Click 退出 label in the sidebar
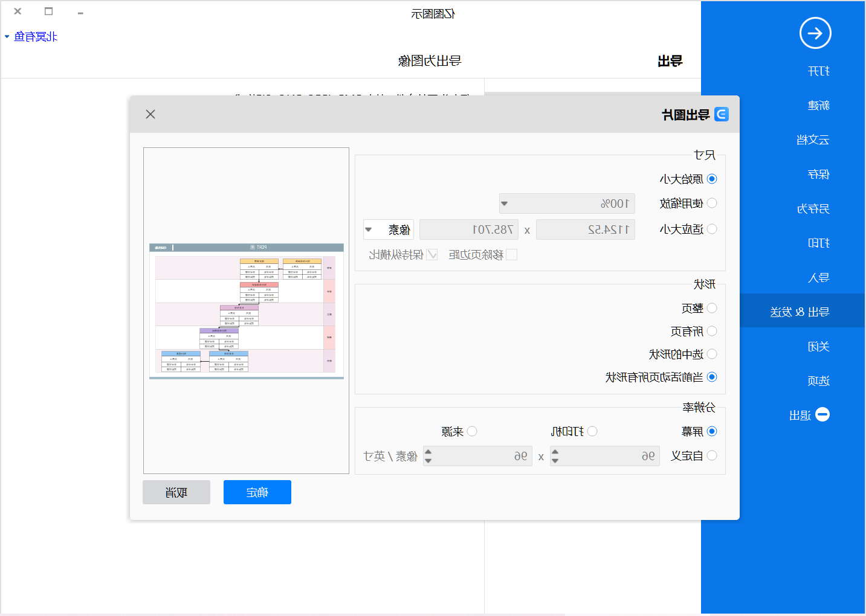 pos(800,415)
